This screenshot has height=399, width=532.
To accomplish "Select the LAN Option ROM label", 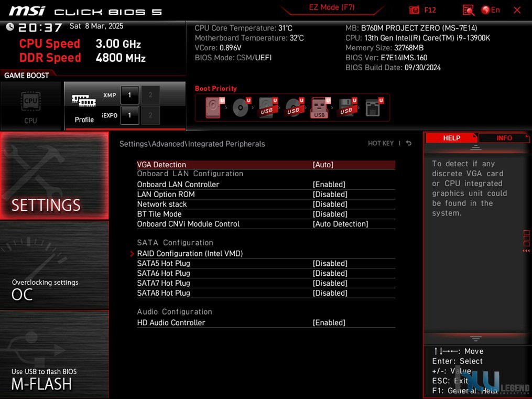I will tap(166, 195).
